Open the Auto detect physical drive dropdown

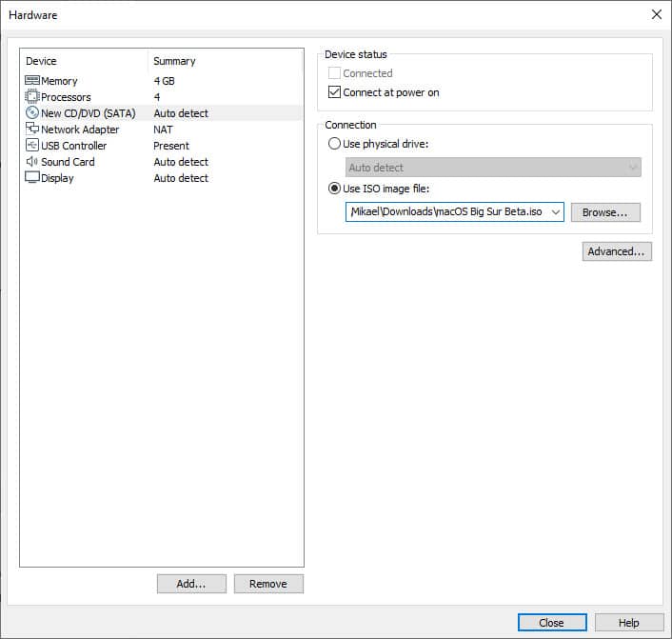point(493,168)
